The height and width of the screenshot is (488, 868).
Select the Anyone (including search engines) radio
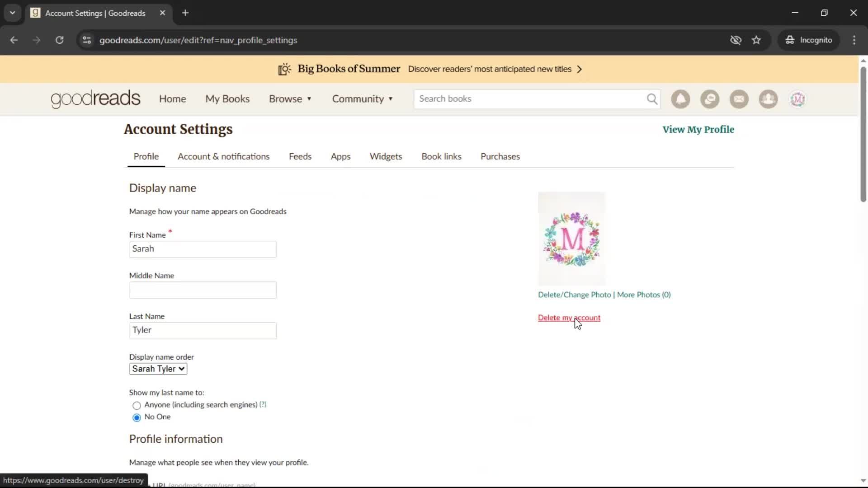137,405
